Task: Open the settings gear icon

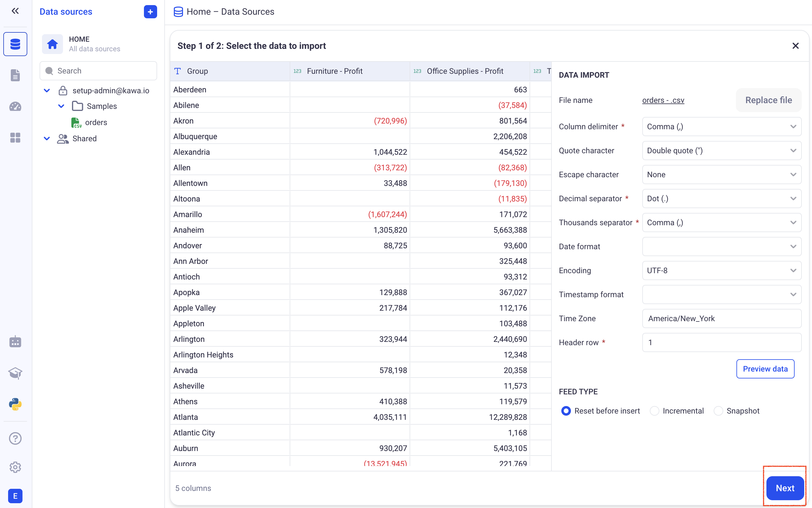Action: pos(15,467)
